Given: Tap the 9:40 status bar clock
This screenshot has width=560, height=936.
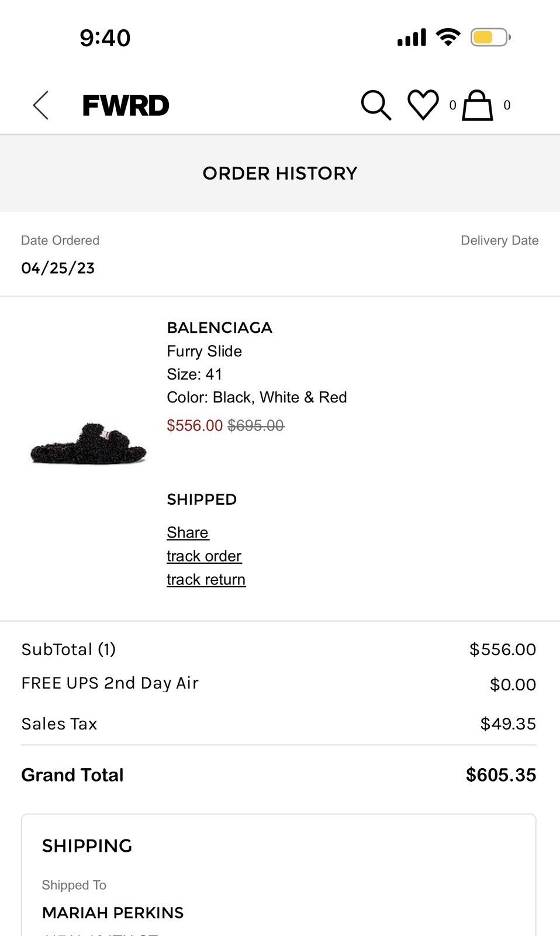Looking at the screenshot, I should [105, 38].
